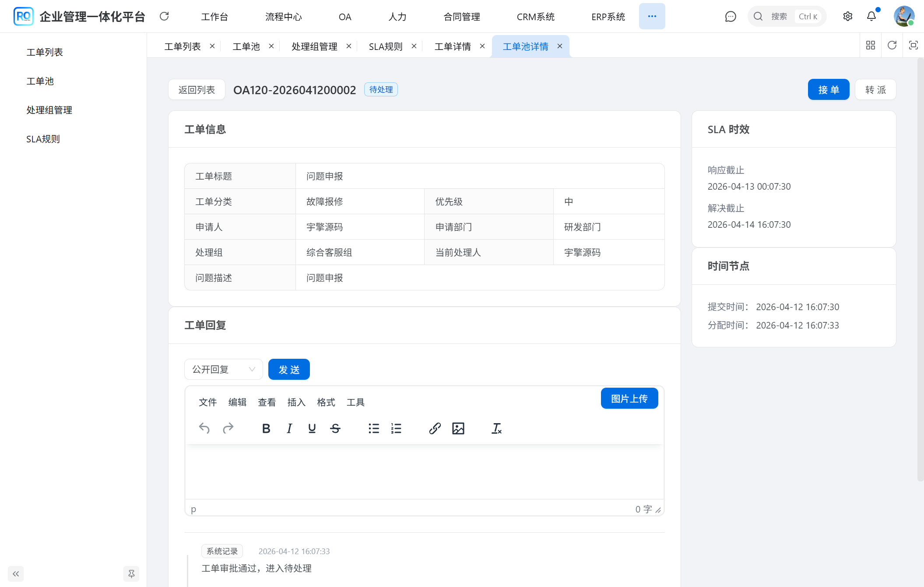This screenshot has width=924, height=587.
Task: Open the 公开回复 reply type dropdown
Action: point(223,369)
